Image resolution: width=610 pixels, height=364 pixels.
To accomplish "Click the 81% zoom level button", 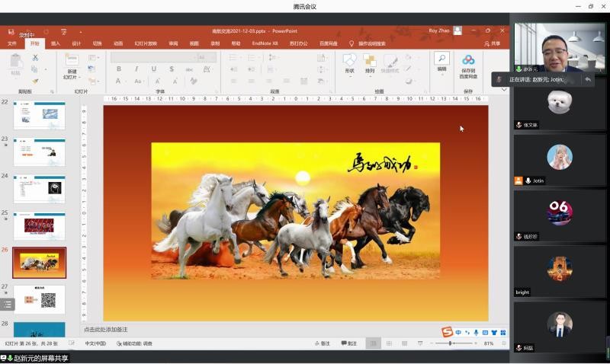I will click(489, 343).
